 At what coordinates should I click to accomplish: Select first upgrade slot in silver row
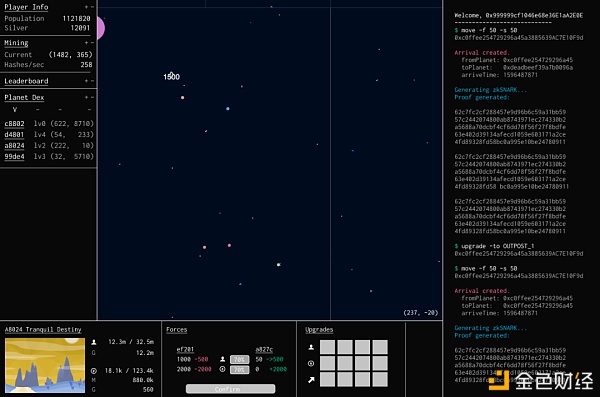(x=327, y=363)
